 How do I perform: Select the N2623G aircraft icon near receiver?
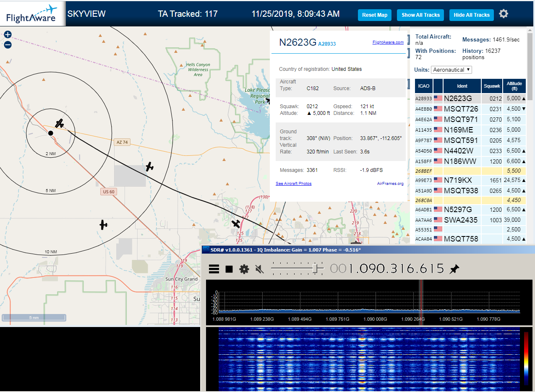pyautogui.click(x=60, y=123)
